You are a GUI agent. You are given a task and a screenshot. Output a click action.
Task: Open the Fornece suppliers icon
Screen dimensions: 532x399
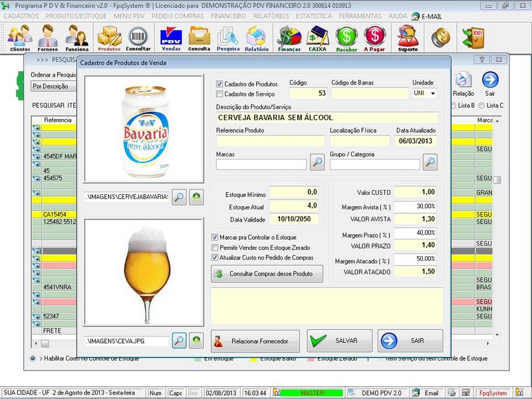[x=47, y=38]
